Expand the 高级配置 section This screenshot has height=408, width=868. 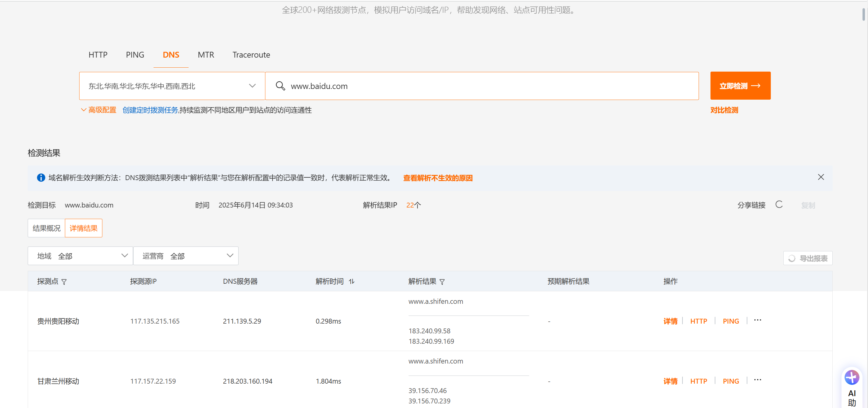click(98, 110)
